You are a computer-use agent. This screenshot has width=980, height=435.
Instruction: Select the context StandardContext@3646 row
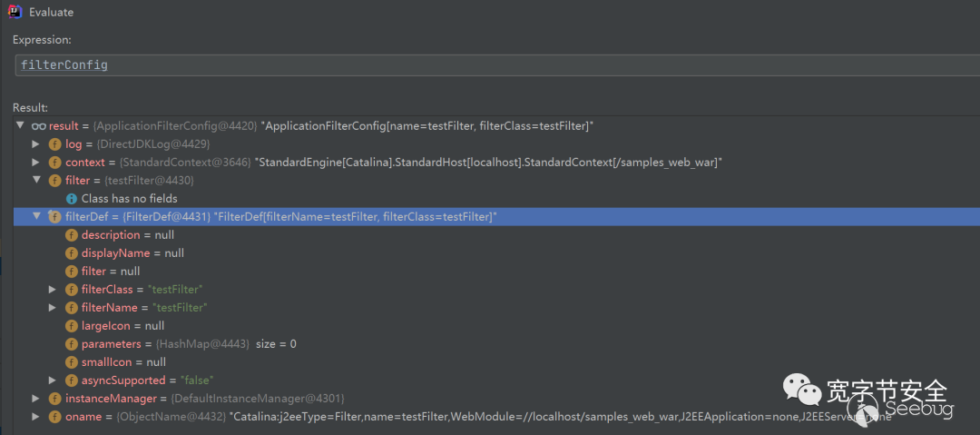point(497,163)
